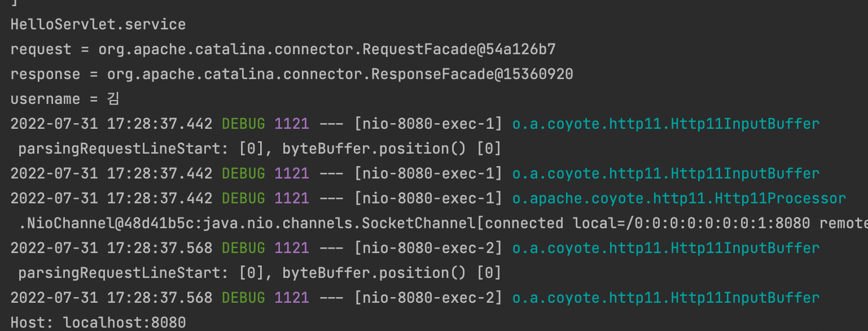Viewport: 868px width, 331px height.
Task: Click the ResponseFacade@15360920 response line
Action: coord(292,75)
